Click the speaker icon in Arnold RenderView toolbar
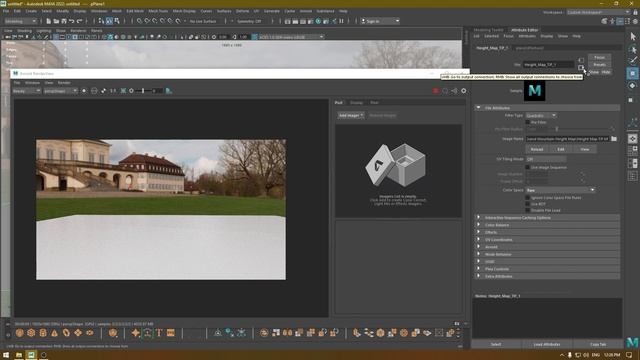This screenshot has height=360, width=640. point(454,91)
